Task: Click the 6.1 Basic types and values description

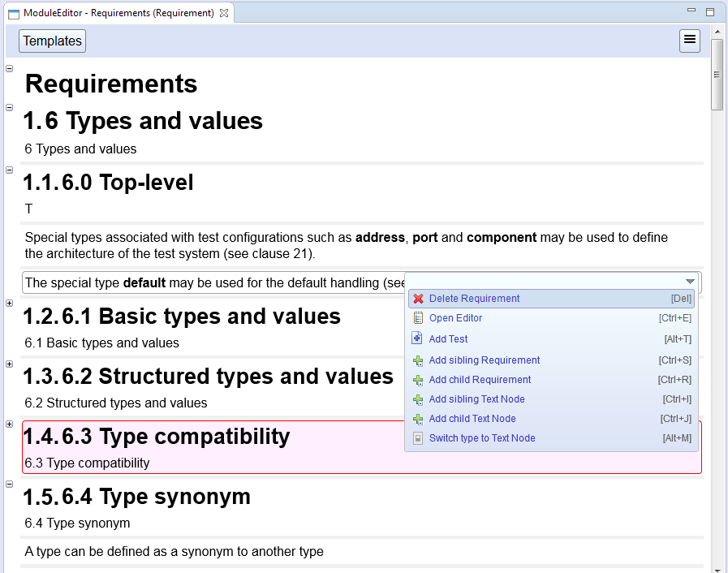Action: pos(101,343)
